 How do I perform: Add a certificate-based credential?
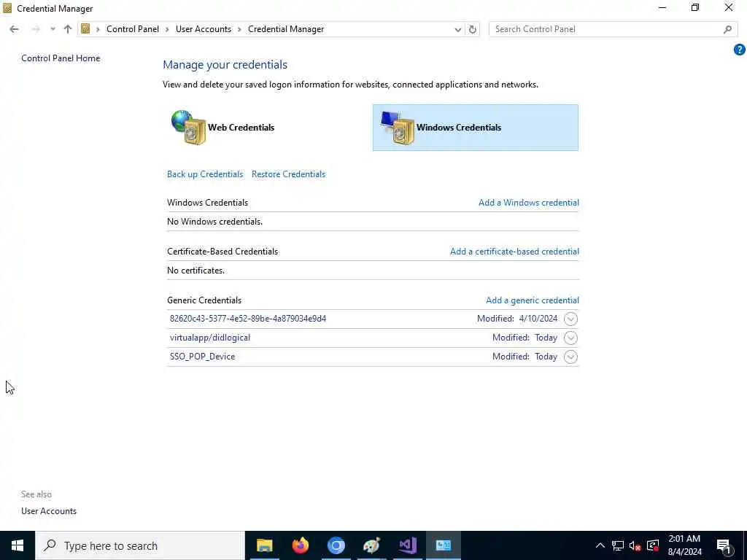coord(514,252)
